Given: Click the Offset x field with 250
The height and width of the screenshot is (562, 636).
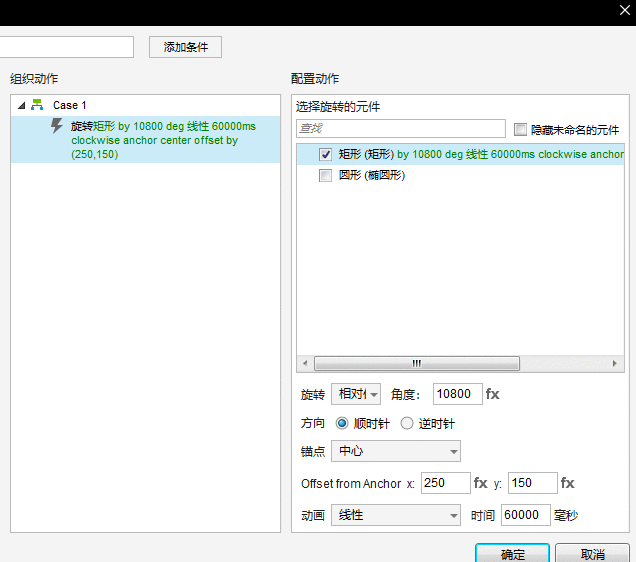Looking at the screenshot, I should coord(445,483).
